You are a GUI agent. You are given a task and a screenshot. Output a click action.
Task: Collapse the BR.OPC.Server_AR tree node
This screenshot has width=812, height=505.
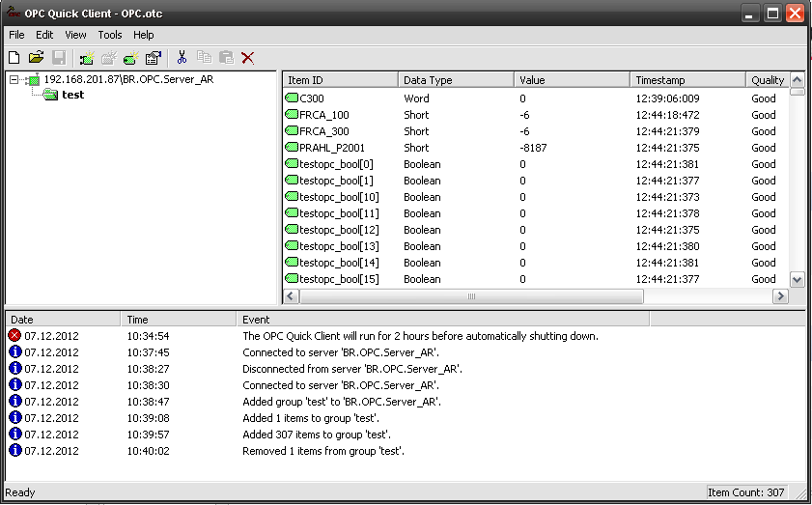pyautogui.click(x=14, y=80)
